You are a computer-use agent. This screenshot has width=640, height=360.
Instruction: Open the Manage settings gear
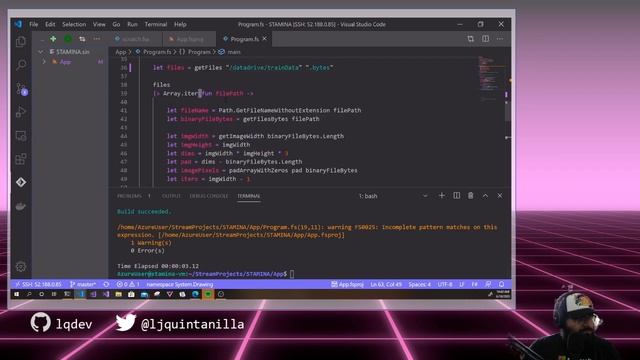pos(21,267)
